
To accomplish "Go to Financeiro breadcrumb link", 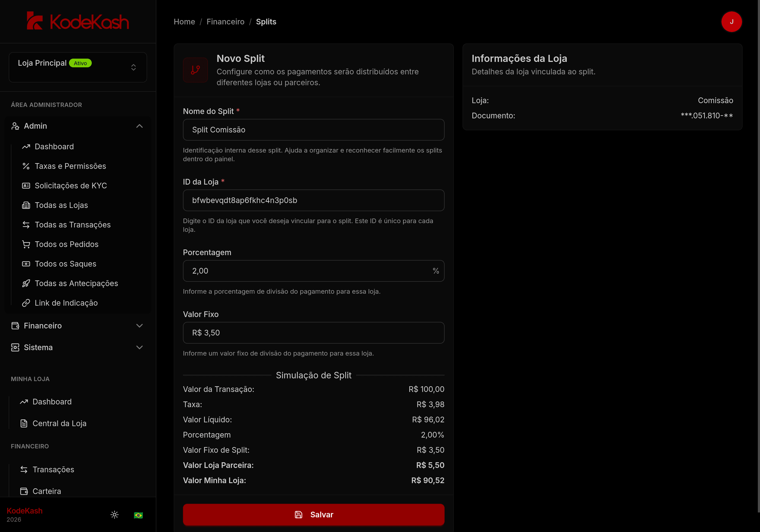I will point(225,22).
